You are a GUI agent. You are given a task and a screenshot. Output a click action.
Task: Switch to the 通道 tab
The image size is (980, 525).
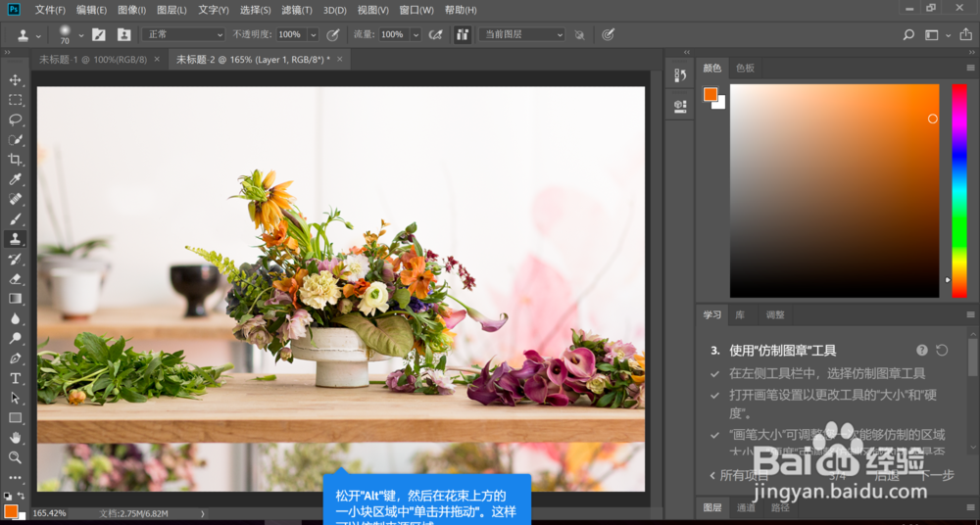746,508
